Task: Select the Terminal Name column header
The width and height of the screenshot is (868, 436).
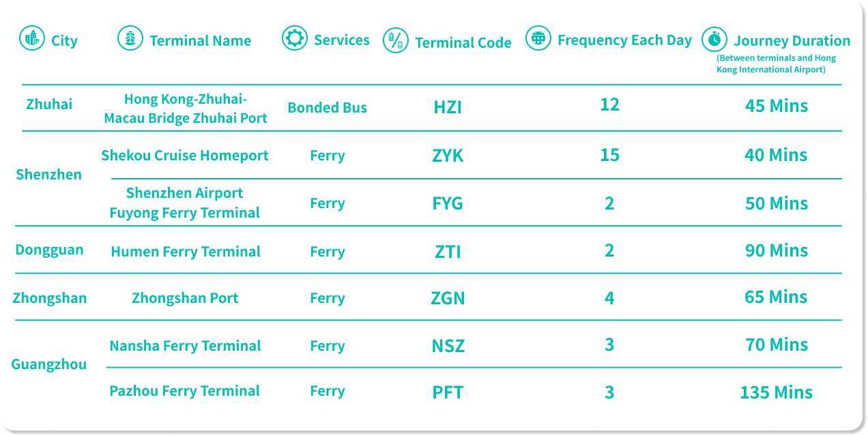Action: click(200, 41)
